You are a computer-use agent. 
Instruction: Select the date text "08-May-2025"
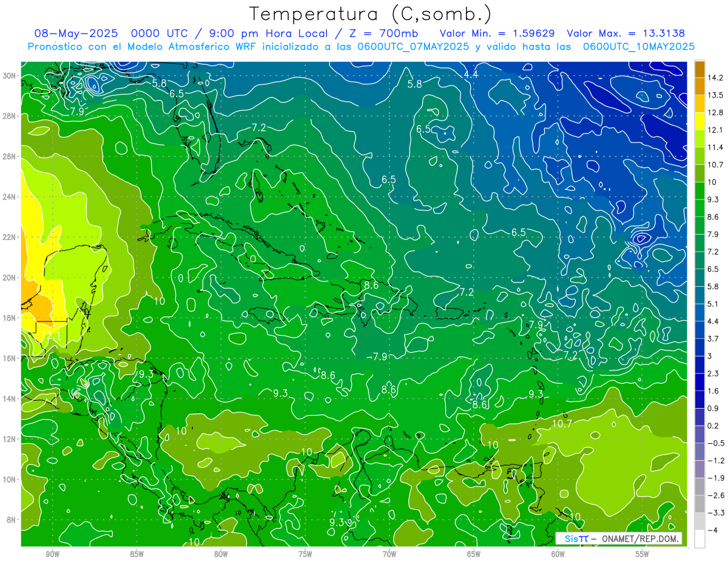pyautogui.click(x=76, y=33)
